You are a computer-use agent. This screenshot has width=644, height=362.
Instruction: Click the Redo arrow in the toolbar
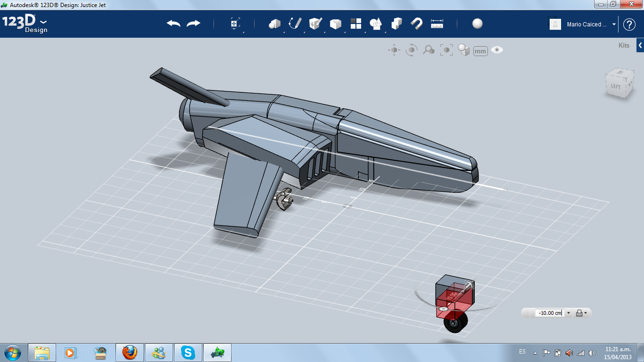click(193, 24)
